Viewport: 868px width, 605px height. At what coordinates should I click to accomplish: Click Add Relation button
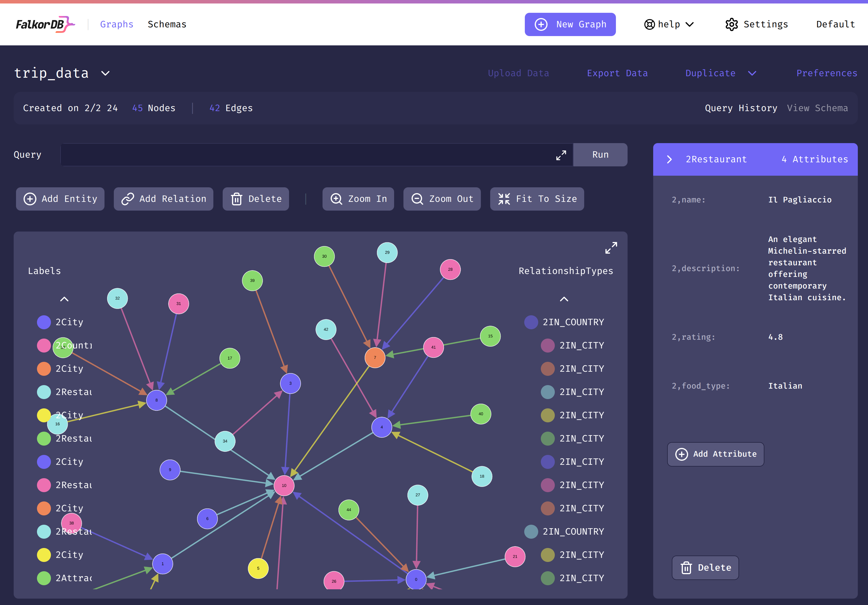[163, 199]
